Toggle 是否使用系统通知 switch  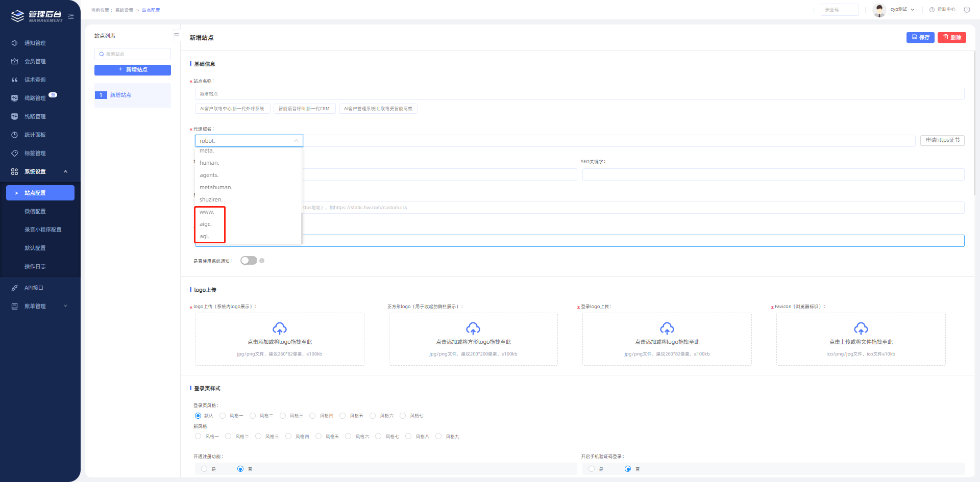point(249,261)
